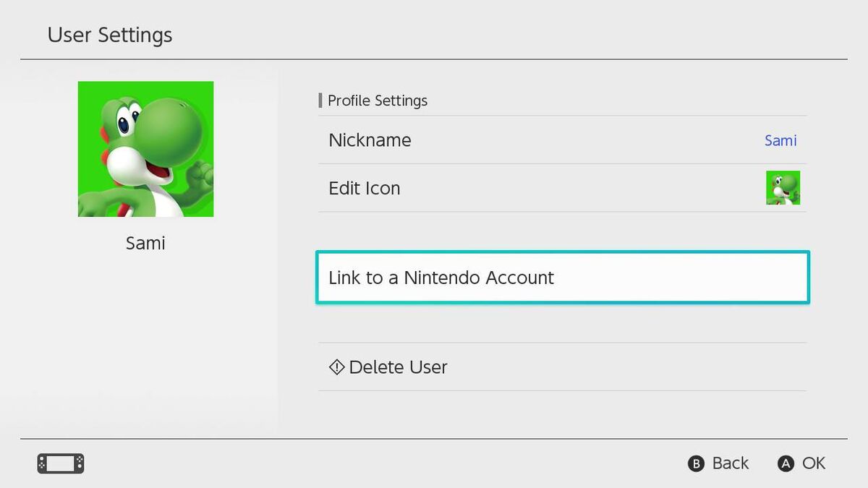The image size is (868, 488).
Task: Click the large Yoshi profile picture
Action: 145,149
